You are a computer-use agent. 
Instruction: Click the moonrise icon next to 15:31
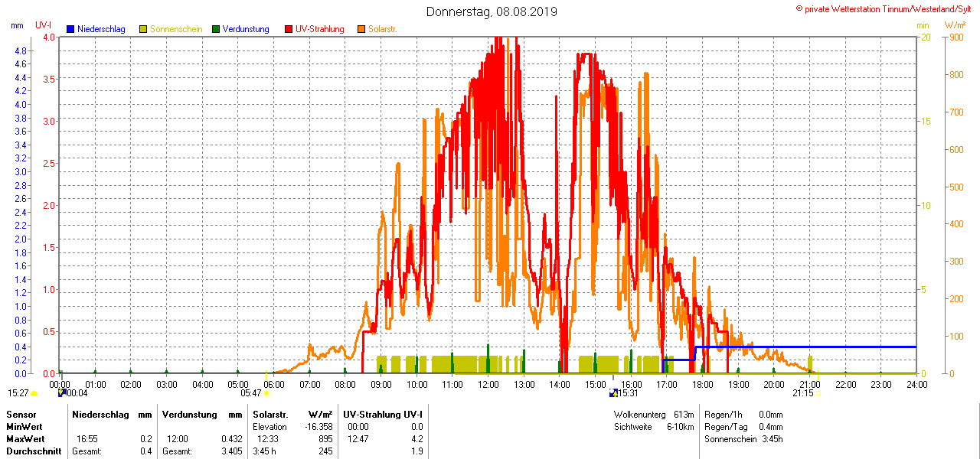click(x=613, y=392)
